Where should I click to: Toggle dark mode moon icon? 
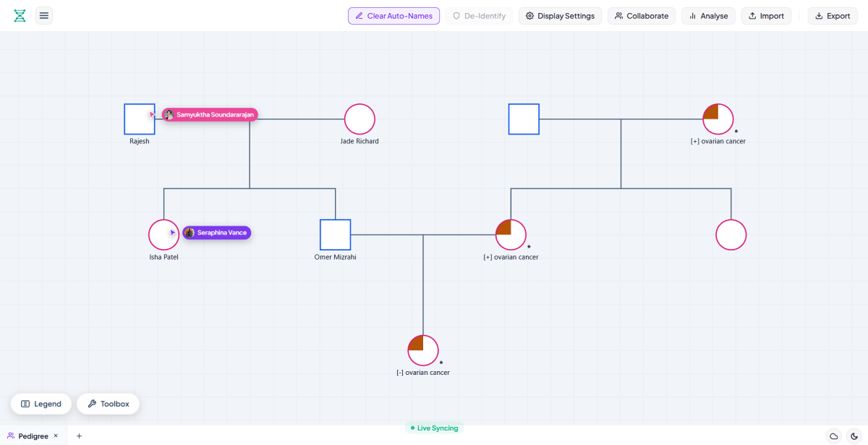pyautogui.click(x=853, y=436)
